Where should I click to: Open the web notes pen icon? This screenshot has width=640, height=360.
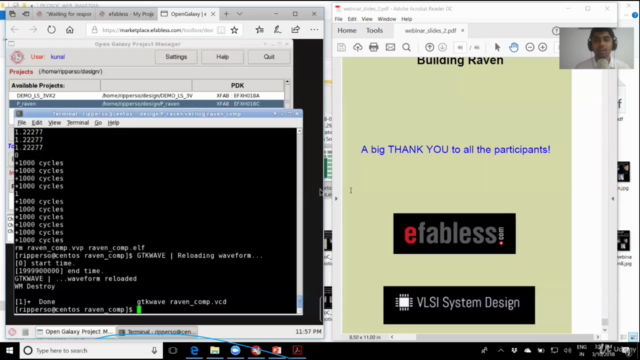click(278, 29)
